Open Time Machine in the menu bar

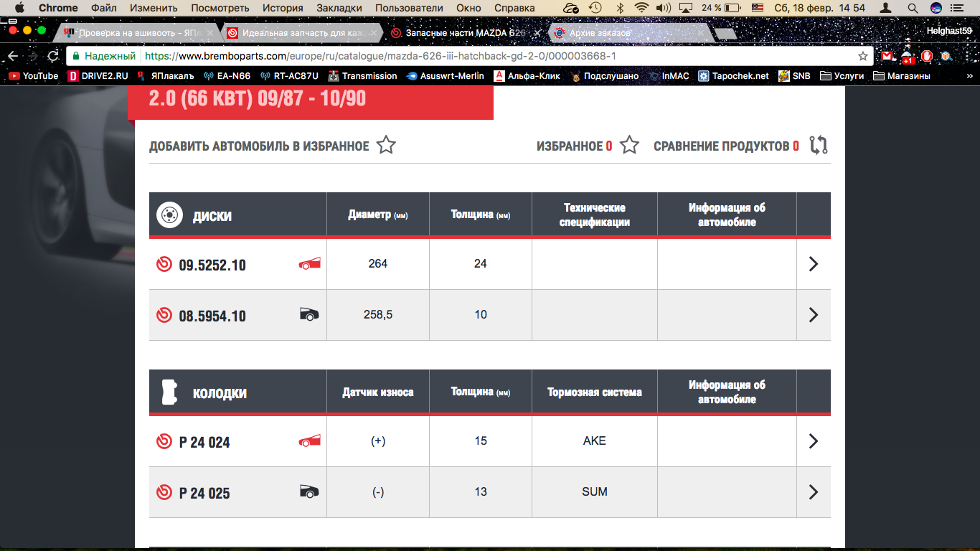(595, 8)
